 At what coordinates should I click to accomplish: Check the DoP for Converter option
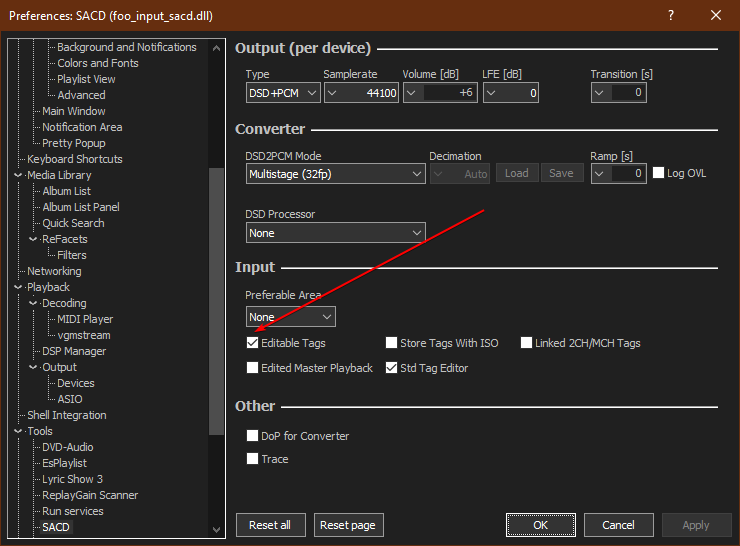(253, 436)
